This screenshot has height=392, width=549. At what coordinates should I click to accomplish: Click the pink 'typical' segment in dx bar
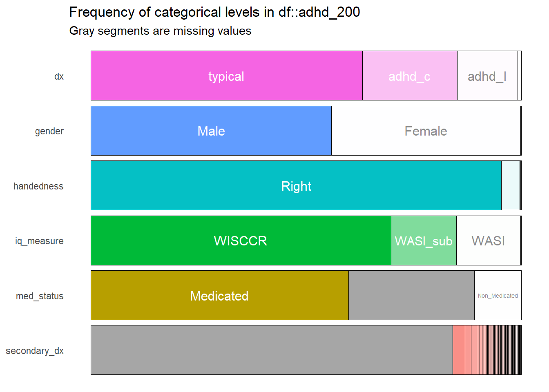[x=227, y=76]
